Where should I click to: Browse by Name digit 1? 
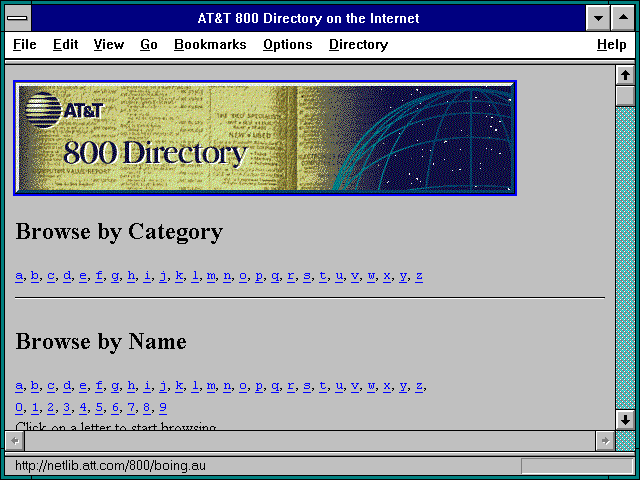tap(35, 407)
